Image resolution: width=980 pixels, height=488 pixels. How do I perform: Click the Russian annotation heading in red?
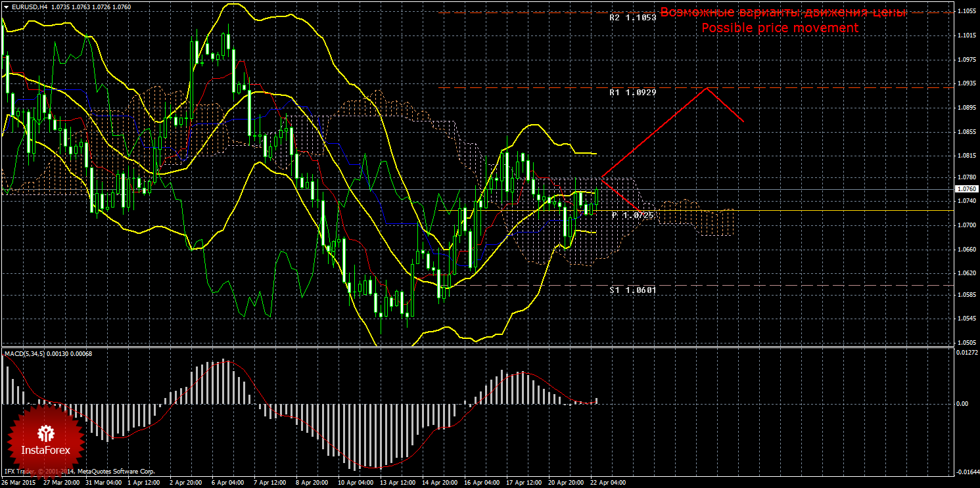click(x=783, y=12)
